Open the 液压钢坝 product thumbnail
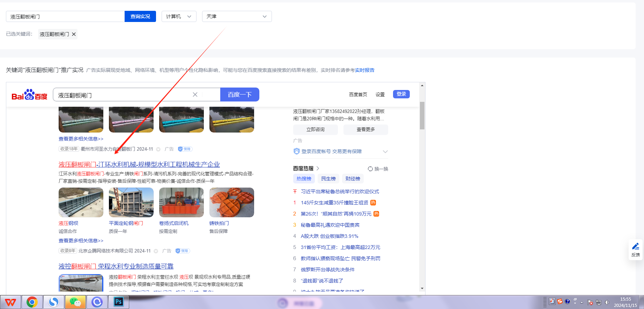Screen dimensions: 644x309 pos(81,202)
